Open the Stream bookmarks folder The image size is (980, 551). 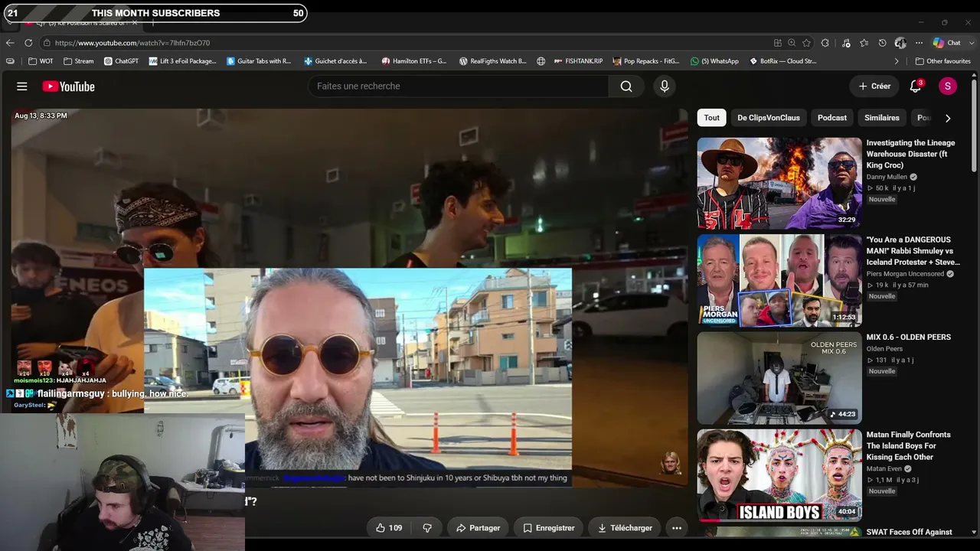click(x=79, y=61)
